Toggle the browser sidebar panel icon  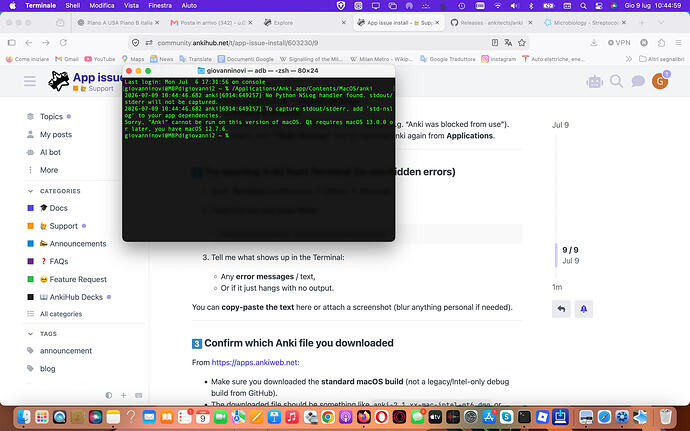(12, 43)
